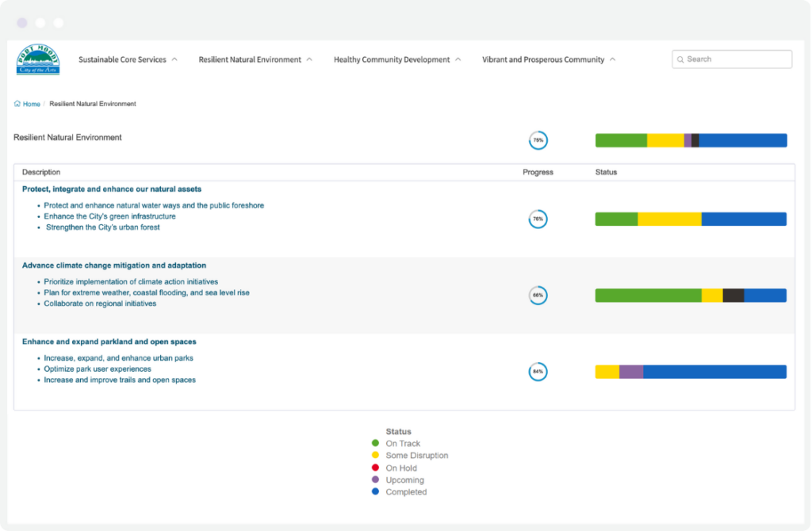This screenshot has height=531, width=812.
Task: Open 'Advance climate change mitigation and adaptation'
Action: [114, 265]
